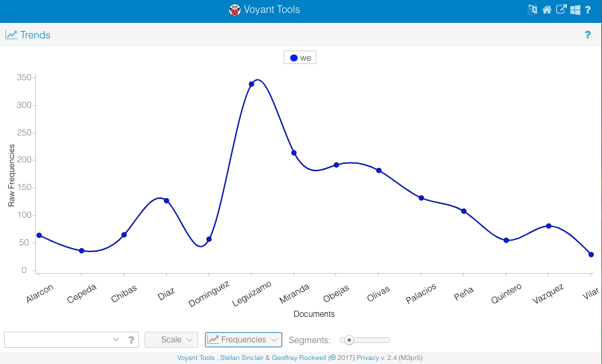Click the Creative Commons icon in footer
602x364 pixels.
point(333,357)
